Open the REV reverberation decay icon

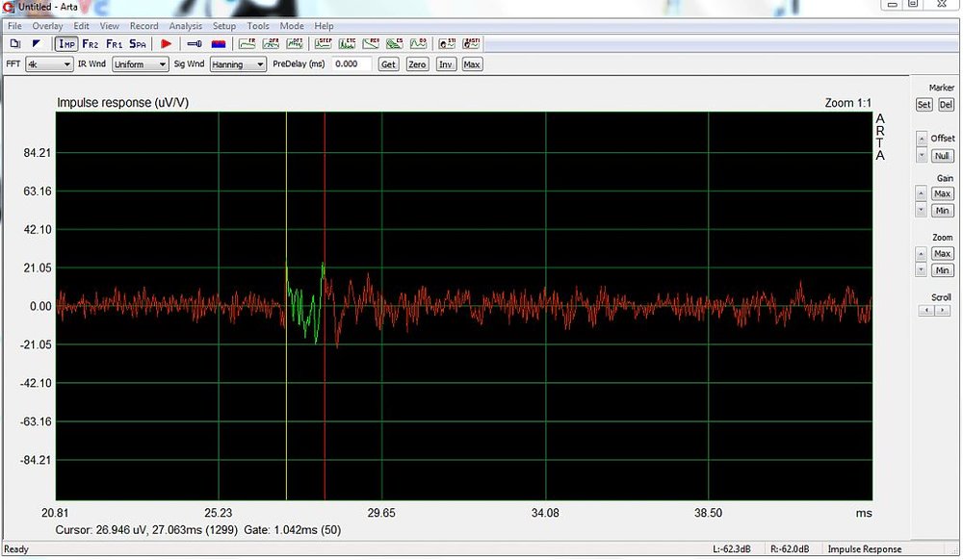(x=371, y=43)
